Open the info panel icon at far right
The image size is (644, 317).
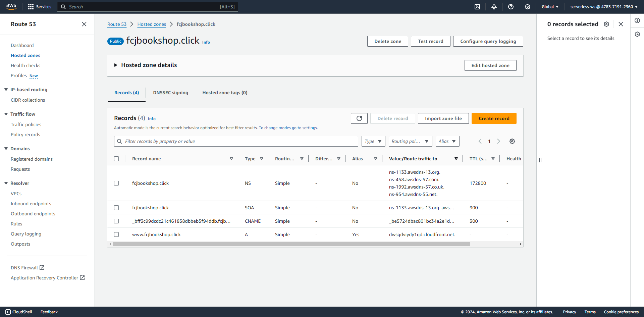click(637, 20)
